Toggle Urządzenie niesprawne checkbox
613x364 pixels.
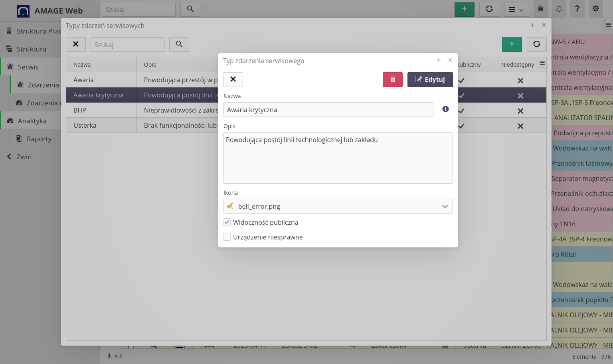click(227, 237)
